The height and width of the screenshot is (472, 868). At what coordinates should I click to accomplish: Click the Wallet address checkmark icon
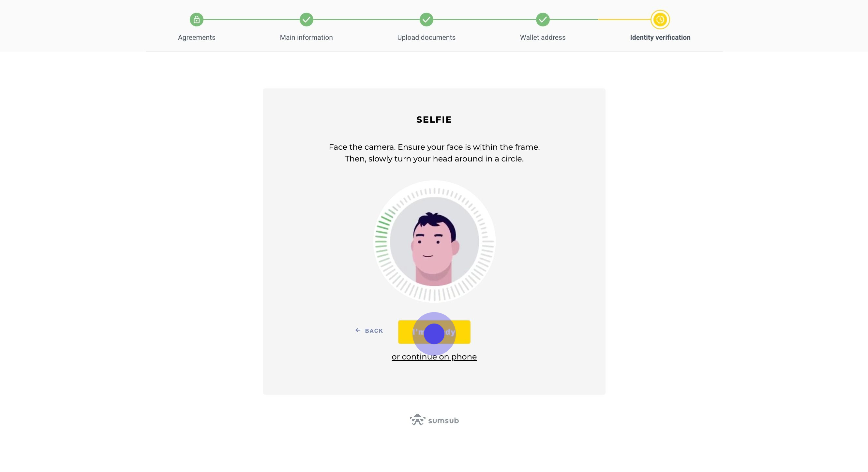pyautogui.click(x=543, y=20)
